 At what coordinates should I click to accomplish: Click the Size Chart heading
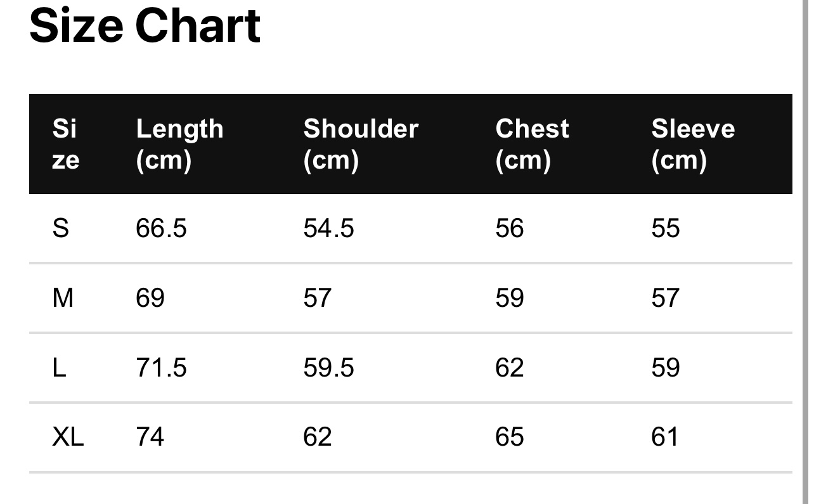(x=145, y=27)
